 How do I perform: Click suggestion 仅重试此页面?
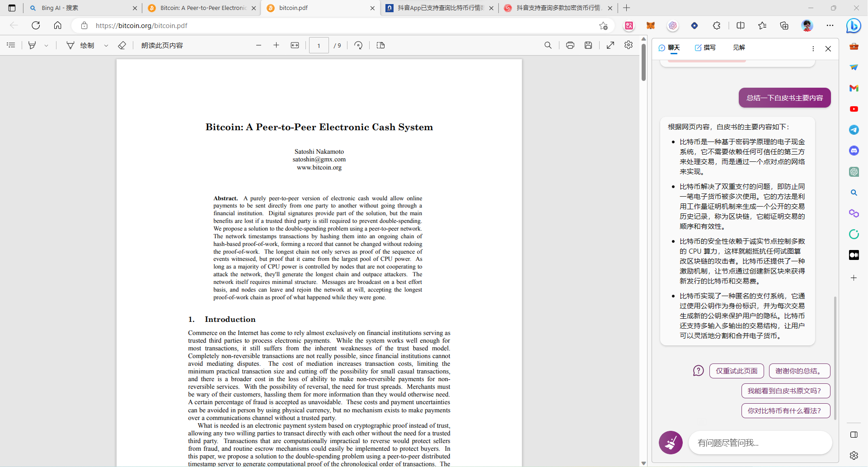[x=737, y=371]
